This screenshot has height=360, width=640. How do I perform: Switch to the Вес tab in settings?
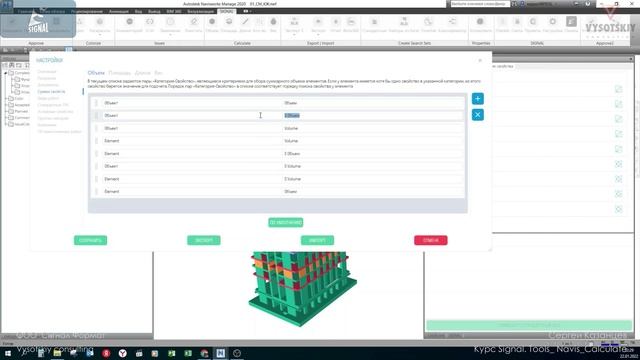coord(158,73)
